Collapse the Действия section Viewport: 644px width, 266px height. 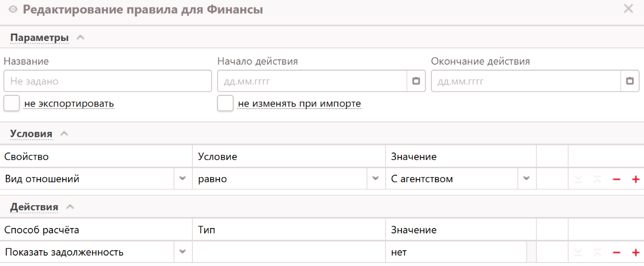point(70,207)
